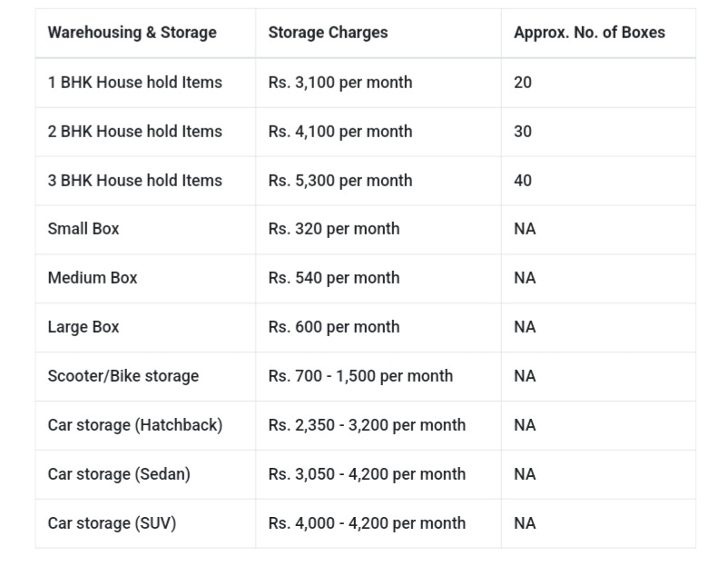The height and width of the screenshot is (566, 728).
Task: Select the Car storage (Sedan) label
Action: pos(119,474)
